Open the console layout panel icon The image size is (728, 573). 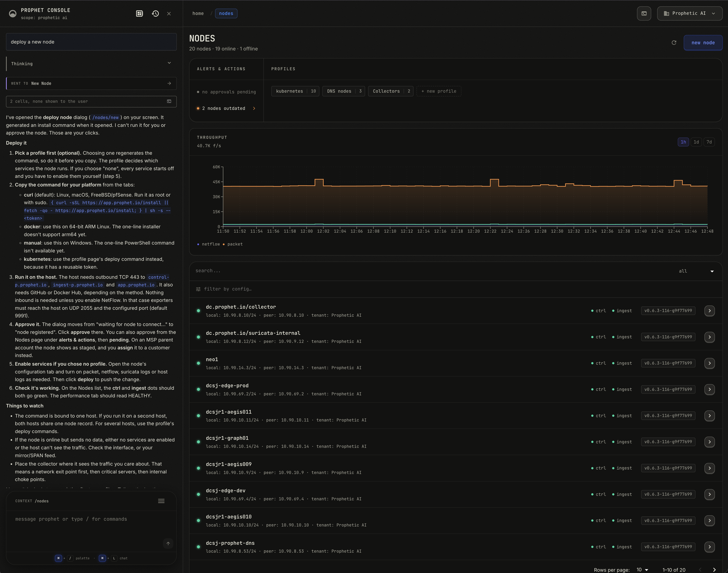click(x=140, y=13)
